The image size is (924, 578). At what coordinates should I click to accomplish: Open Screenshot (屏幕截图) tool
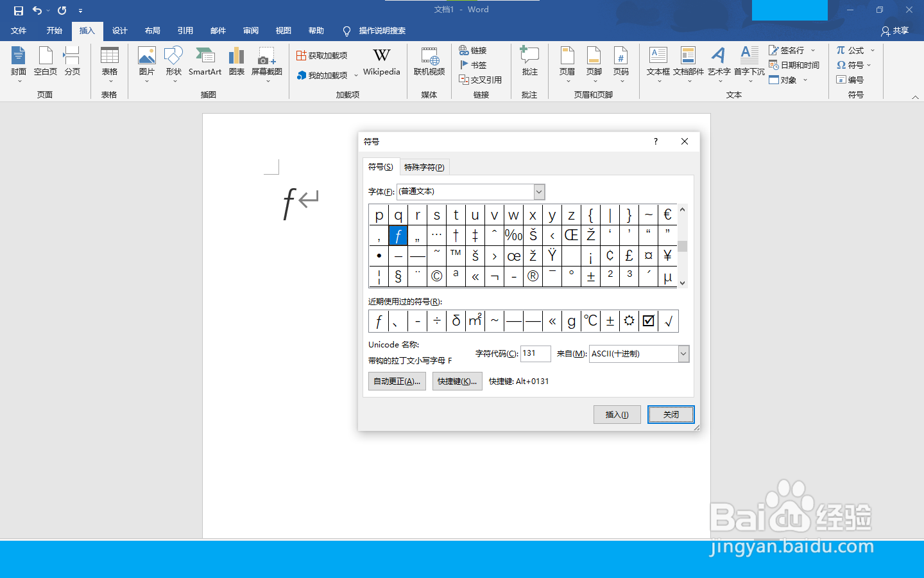coord(267,64)
